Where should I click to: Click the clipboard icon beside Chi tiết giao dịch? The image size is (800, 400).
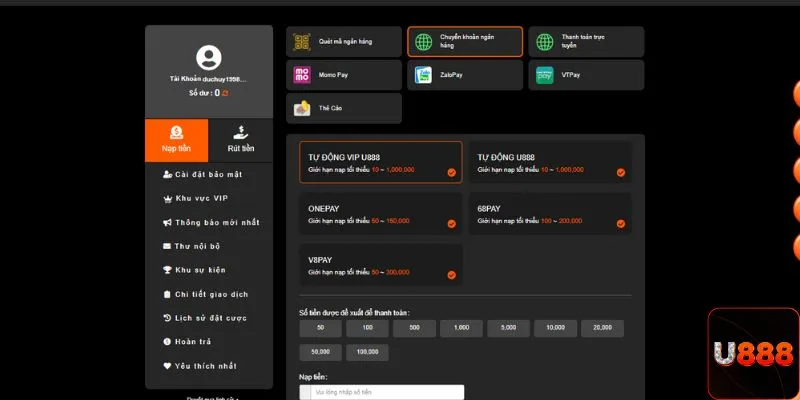pos(167,294)
